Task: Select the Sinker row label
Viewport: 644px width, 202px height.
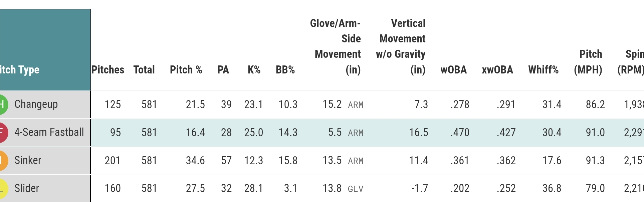Action: tap(28, 160)
